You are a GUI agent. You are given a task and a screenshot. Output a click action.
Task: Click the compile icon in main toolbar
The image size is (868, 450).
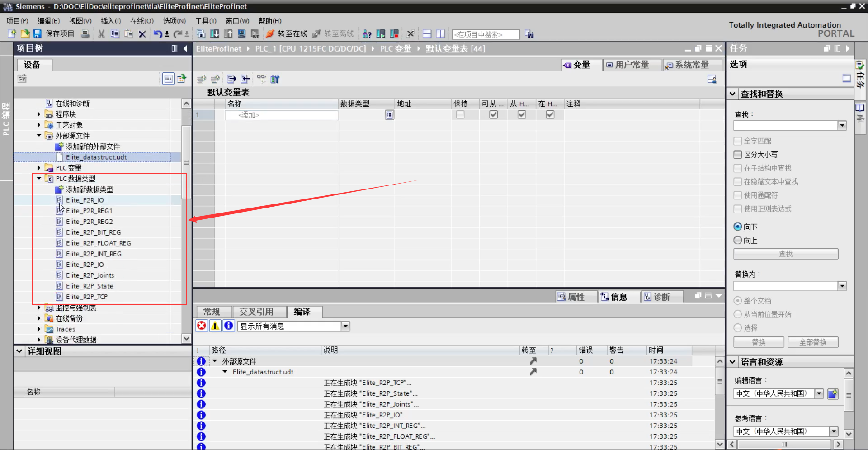[x=201, y=34]
